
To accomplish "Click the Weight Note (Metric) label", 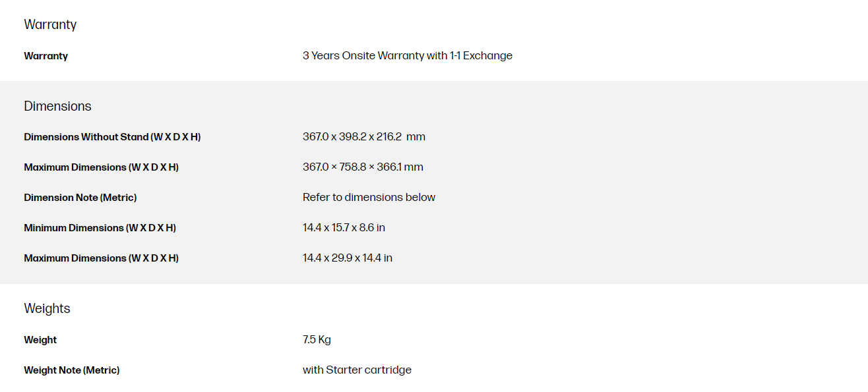I will pyautogui.click(x=71, y=370).
